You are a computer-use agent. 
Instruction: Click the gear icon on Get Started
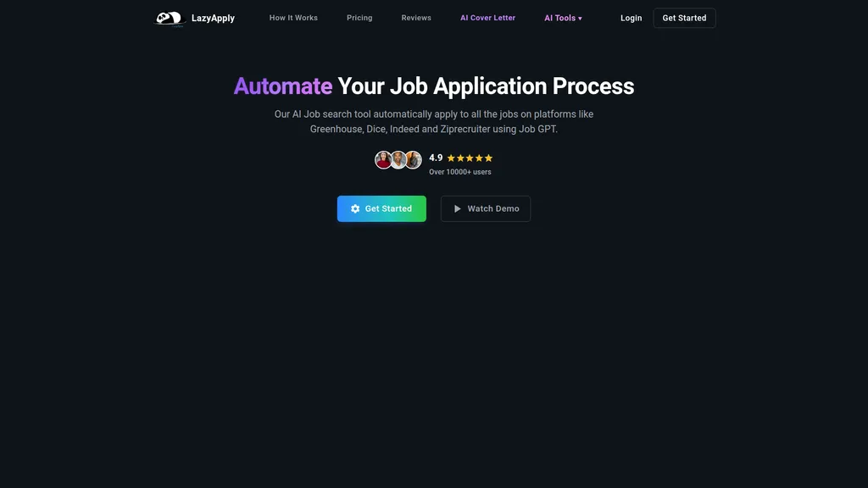tap(355, 208)
